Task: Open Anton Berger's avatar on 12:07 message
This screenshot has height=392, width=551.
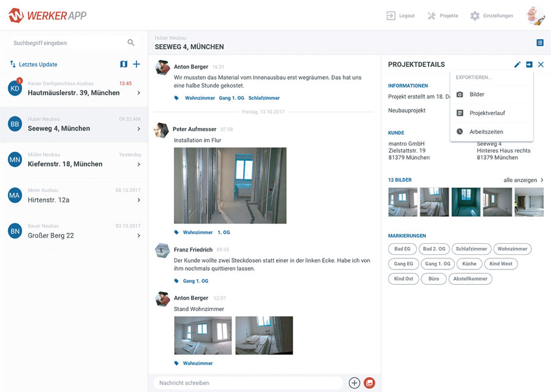Action: [162, 298]
